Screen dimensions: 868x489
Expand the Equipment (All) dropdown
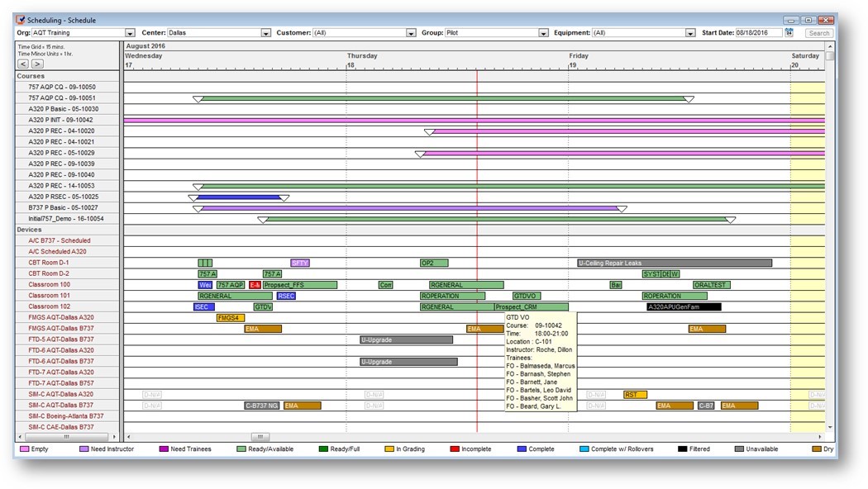coord(689,32)
